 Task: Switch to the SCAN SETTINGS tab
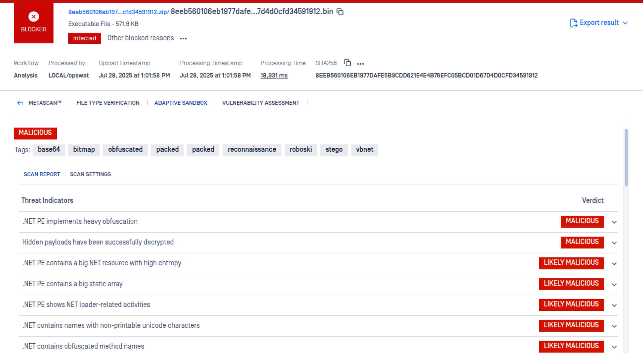[90, 174]
